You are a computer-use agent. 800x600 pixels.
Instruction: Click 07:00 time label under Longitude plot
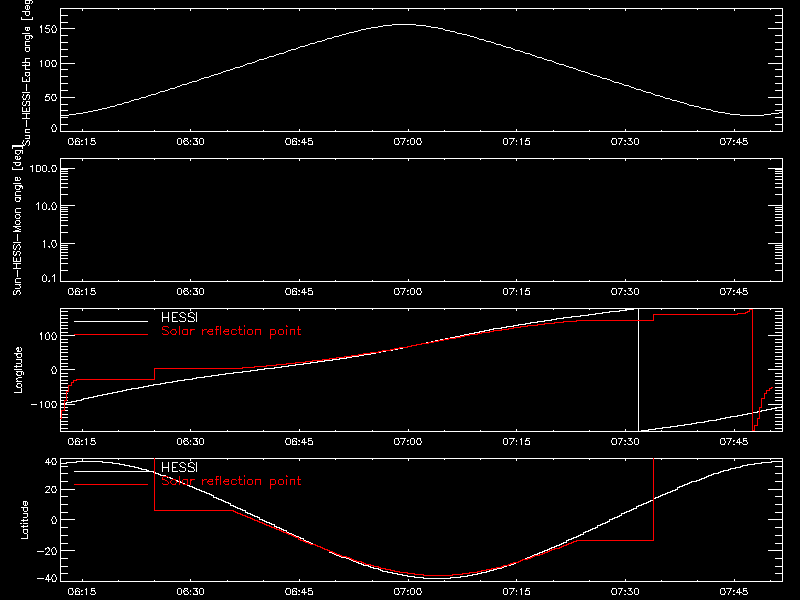[x=408, y=442]
